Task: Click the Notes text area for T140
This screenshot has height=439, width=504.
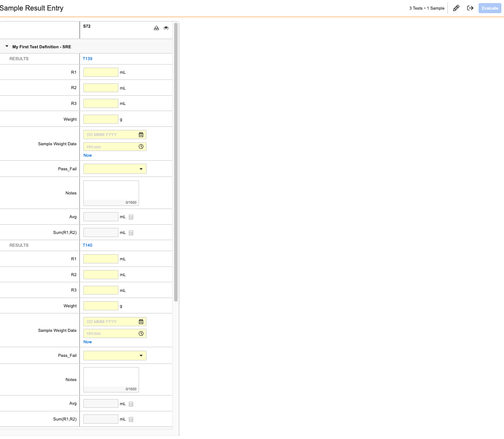Action: [111, 380]
